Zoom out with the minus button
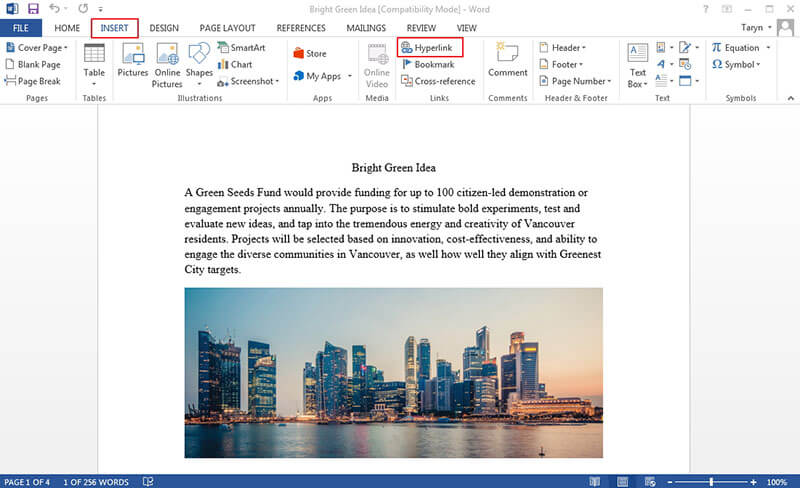Image resolution: width=800 pixels, height=488 pixels. pyautogui.click(x=670, y=482)
